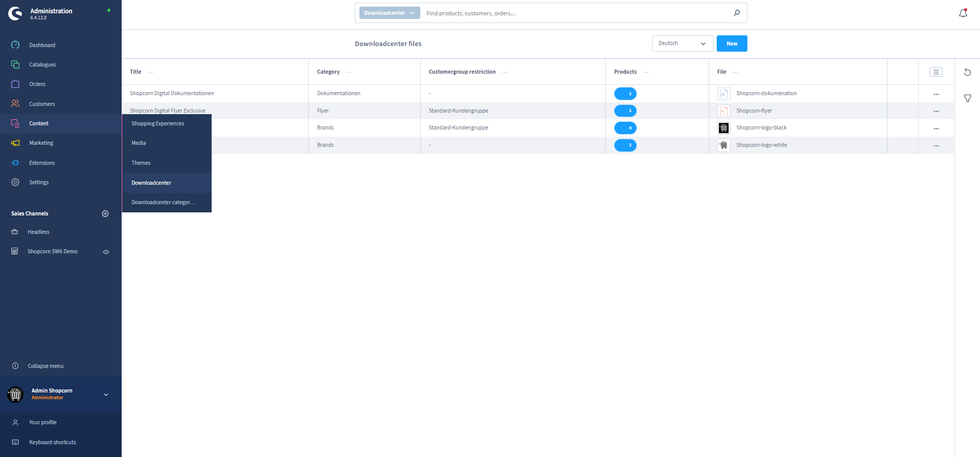
Task: Open the Downloadcenter search scope dropdown
Action: click(390, 13)
